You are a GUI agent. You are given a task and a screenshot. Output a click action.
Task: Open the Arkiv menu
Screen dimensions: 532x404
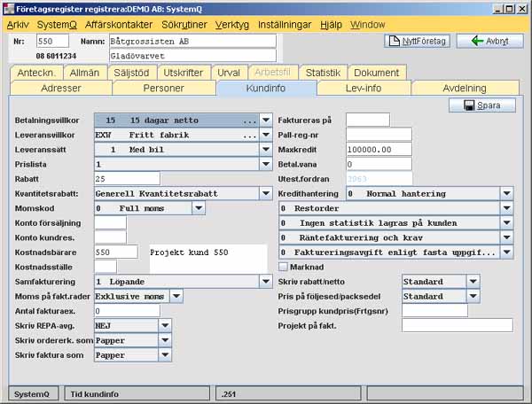[18, 25]
